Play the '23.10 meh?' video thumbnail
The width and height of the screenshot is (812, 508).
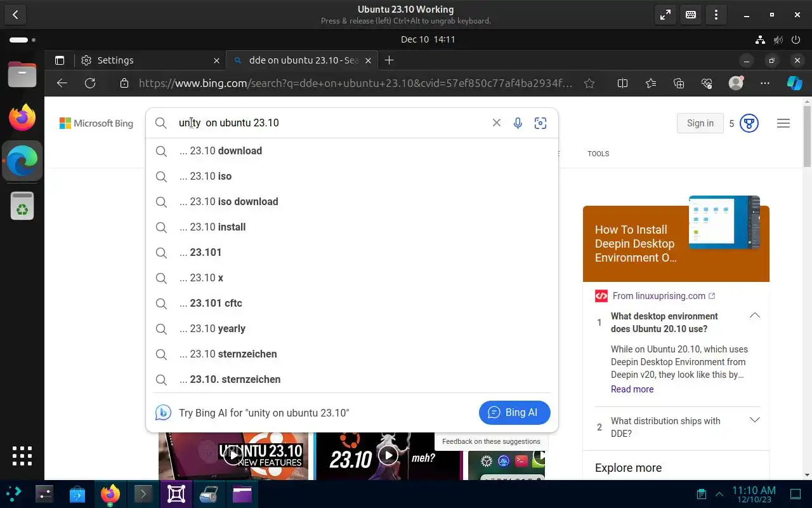point(388,455)
